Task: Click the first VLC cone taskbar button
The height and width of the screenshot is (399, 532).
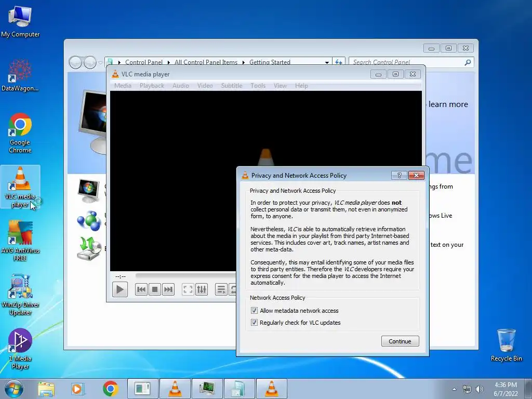Action: (175, 389)
